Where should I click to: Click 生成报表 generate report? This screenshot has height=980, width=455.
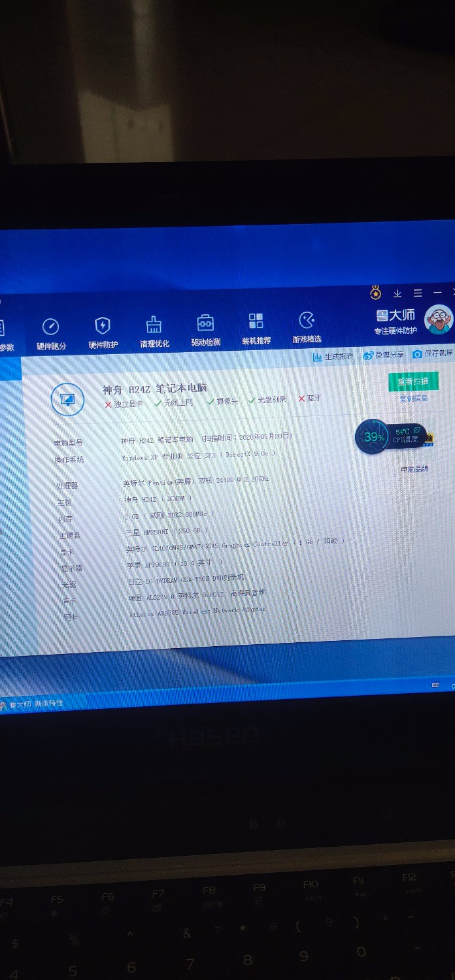[x=333, y=357]
